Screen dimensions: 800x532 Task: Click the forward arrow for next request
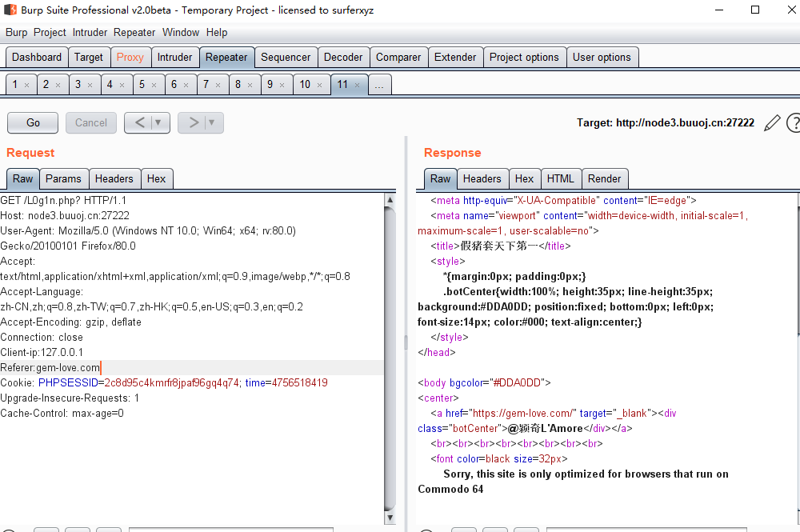193,122
